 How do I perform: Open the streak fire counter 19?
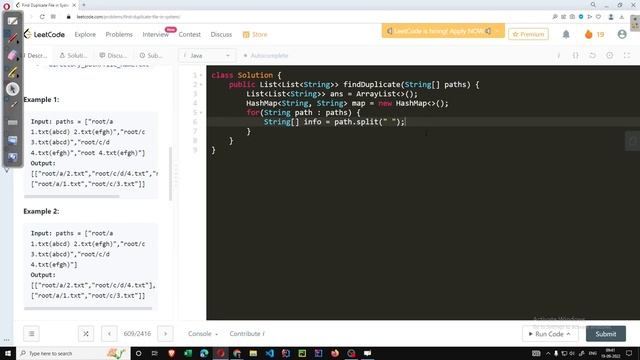[x=594, y=35]
